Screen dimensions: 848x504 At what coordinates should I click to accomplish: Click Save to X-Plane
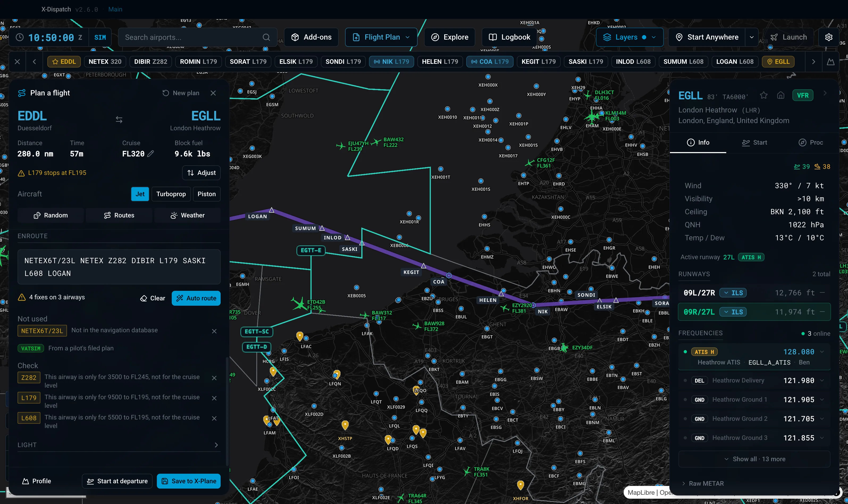point(188,481)
